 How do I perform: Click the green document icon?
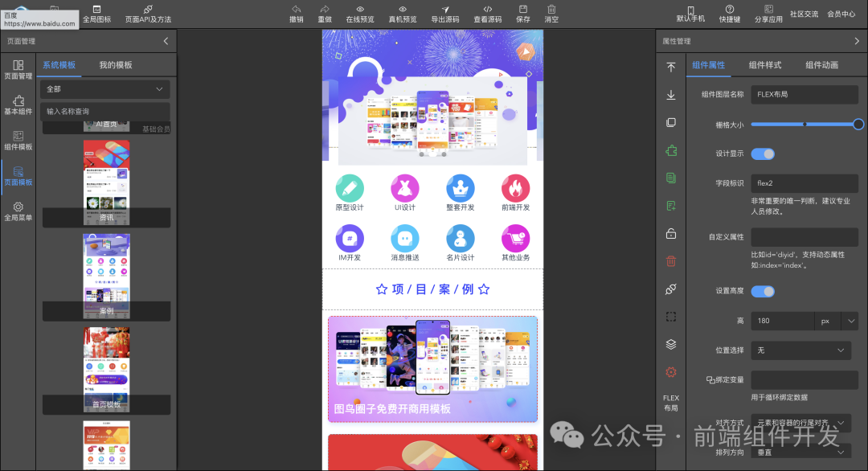pyautogui.click(x=671, y=178)
